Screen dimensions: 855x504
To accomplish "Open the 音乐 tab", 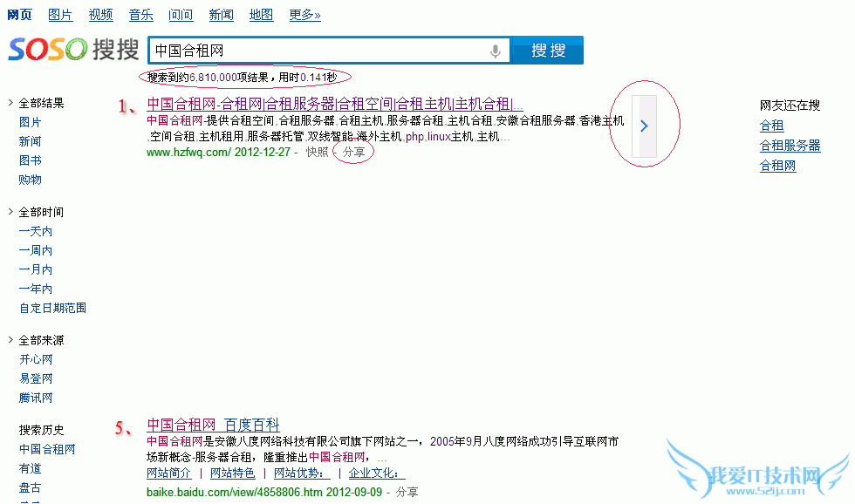I will pos(140,15).
